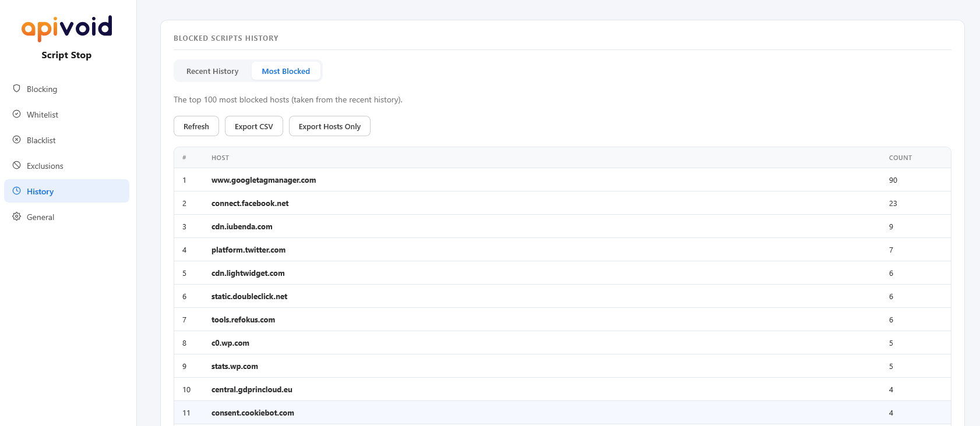Switch to the Recent History tab

(213, 71)
